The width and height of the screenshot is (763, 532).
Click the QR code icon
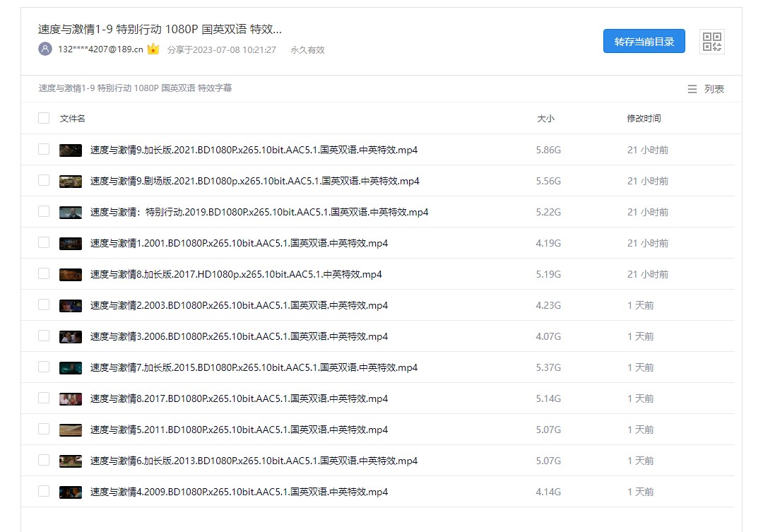coord(712,42)
